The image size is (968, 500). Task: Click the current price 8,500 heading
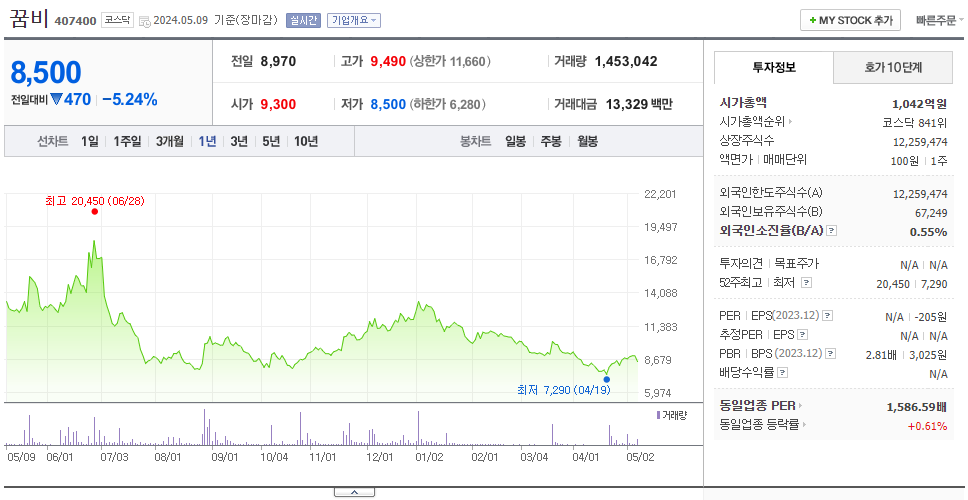(46, 72)
